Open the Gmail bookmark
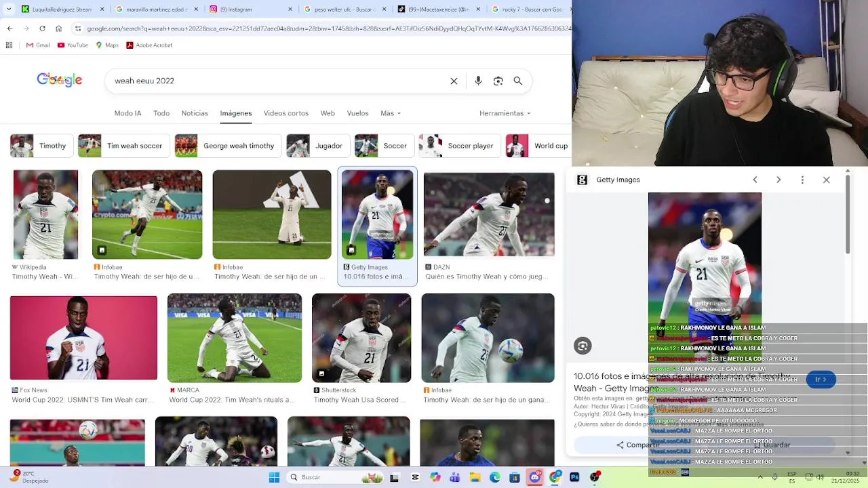868x488 pixels. 38,45
